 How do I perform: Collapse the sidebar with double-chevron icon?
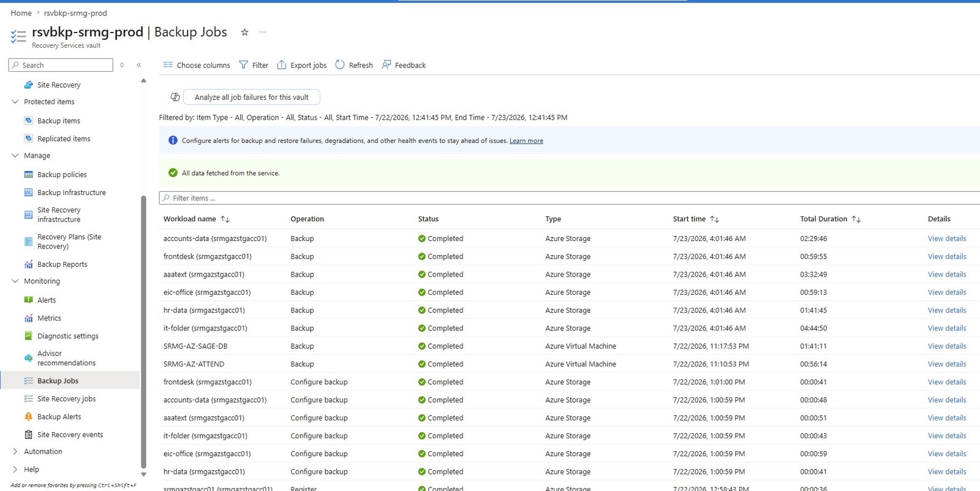139,65
